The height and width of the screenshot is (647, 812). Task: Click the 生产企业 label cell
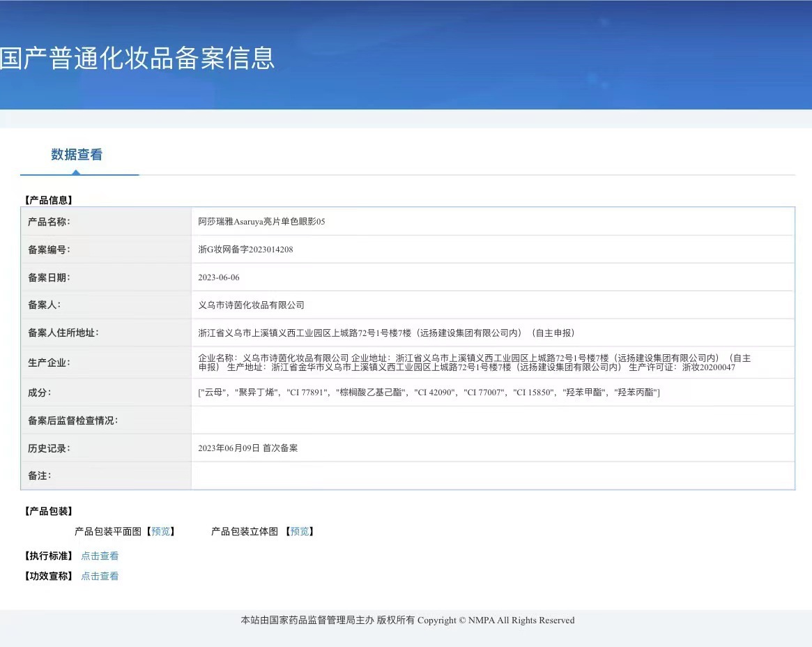click(106, 363)
